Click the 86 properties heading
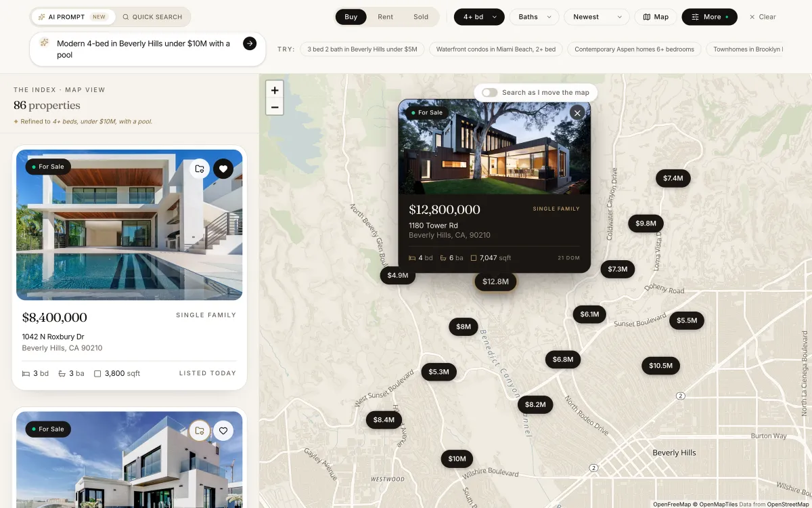Screen dimensions: 812x508 [x=47, y=106]
